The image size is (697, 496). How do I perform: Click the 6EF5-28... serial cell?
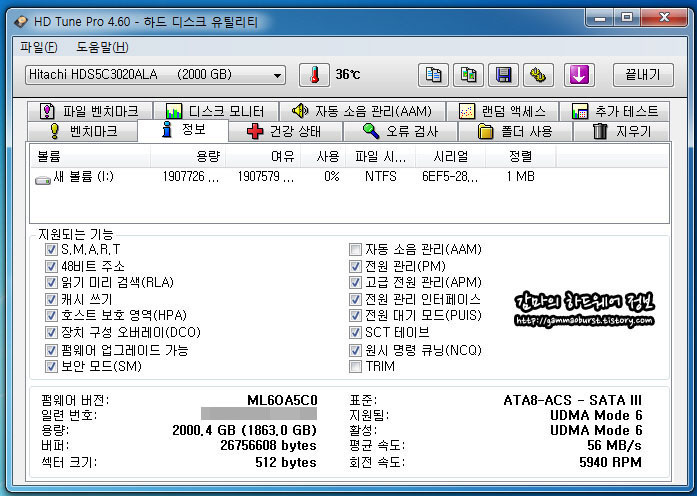pyautogui.click(x=450, y=177)
